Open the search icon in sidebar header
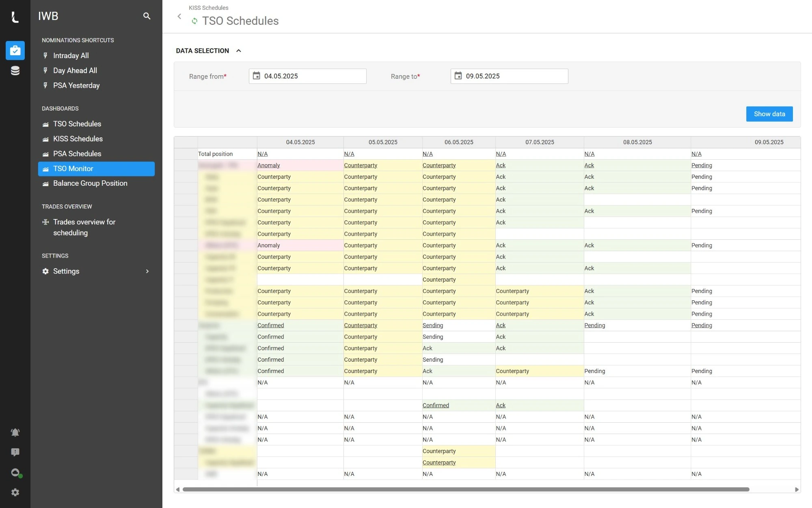Image resolution: width=812 pixels, height=508 pixels. 147,16
